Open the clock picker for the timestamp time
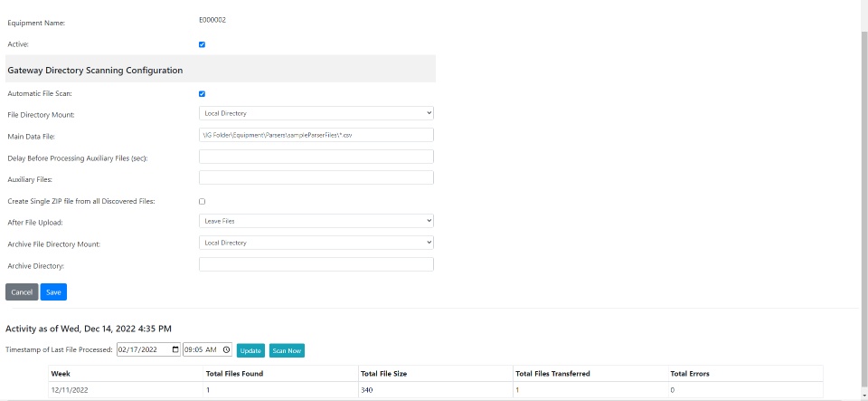This screenshot has width=868, height=401. pos(227,349)
